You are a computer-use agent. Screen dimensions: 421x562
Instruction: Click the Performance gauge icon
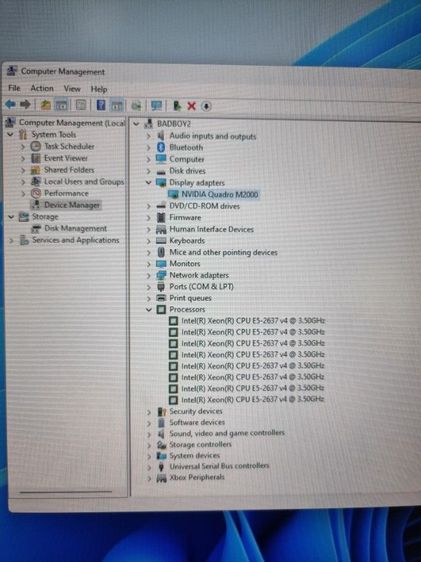coord(35,193)
